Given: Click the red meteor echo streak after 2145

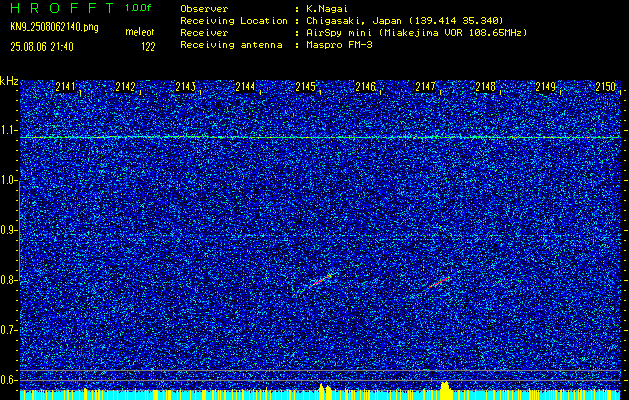Looking at the screenshot, I should [x=322, y=280].
